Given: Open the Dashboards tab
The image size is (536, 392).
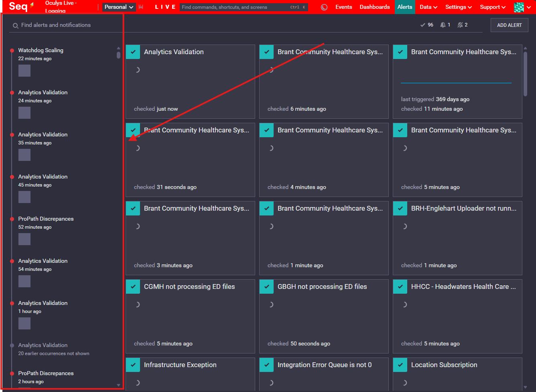Looking at the screenshot, I should point(375,7).
